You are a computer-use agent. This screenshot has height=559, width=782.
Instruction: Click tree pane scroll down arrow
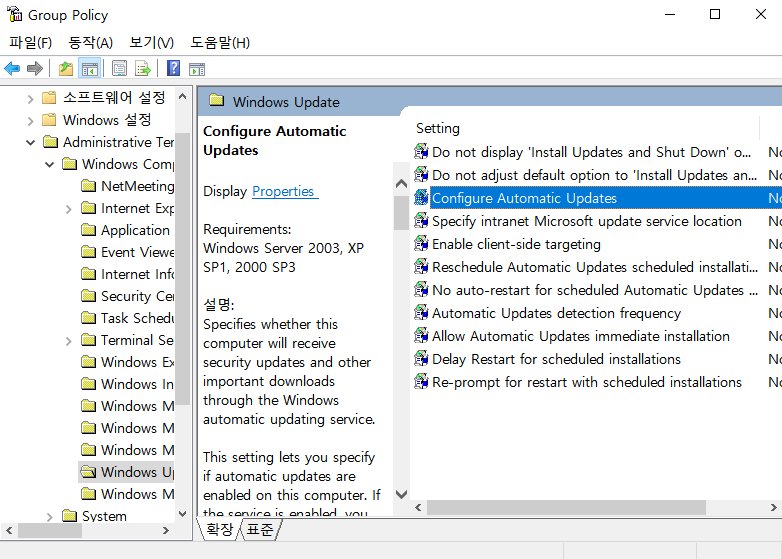[183, 514]
